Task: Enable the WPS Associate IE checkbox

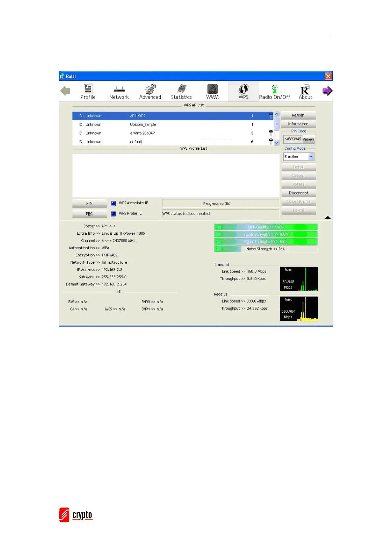Action: pyautogui.click(x=113, y=203)
